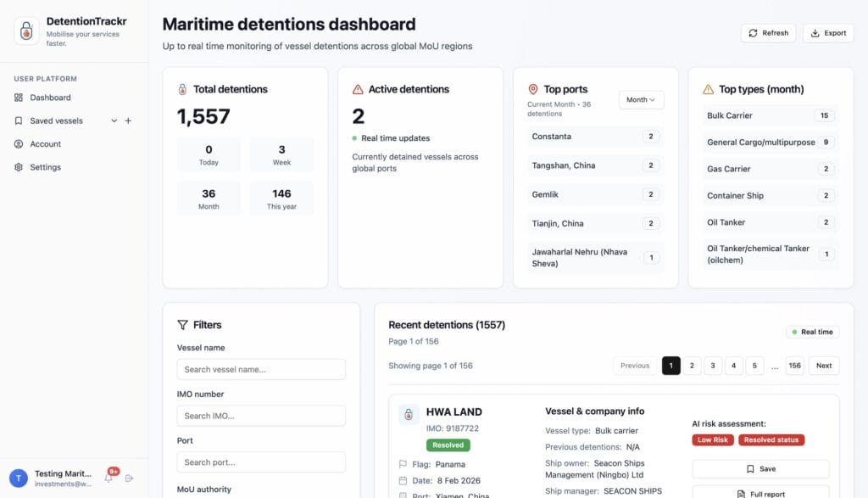
Task: Click the Month detentions count tile
Action: [x=209, y=199]
